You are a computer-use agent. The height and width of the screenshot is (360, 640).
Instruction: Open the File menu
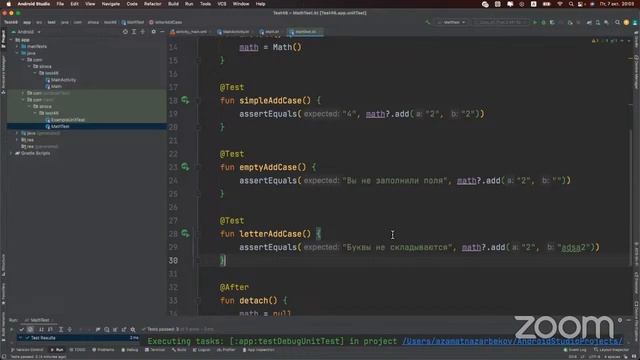60,4
